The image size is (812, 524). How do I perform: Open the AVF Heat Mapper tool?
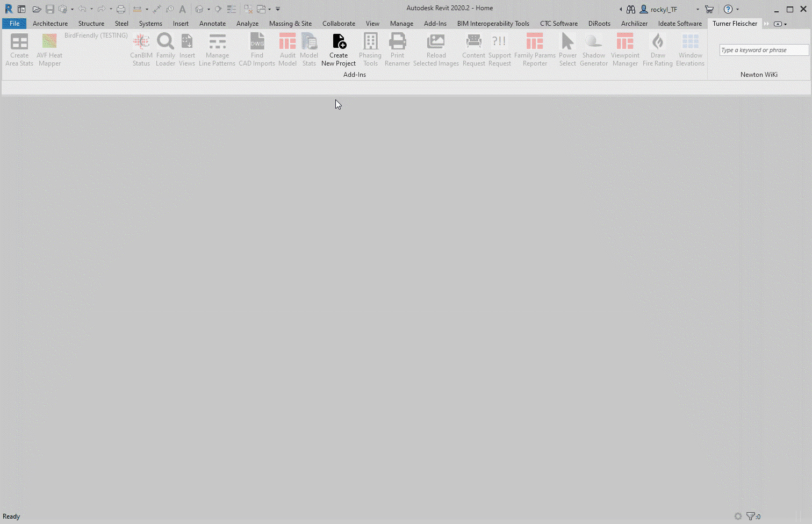point(49,50)
